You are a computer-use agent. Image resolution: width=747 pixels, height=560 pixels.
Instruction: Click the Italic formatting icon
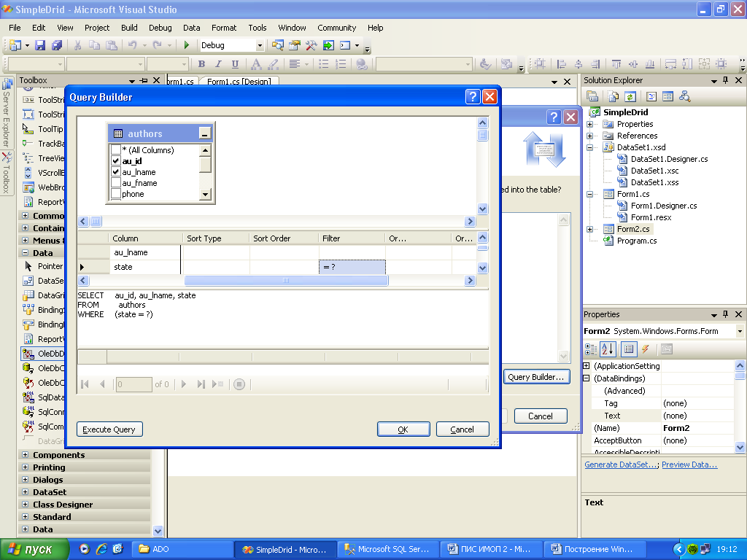218,64
